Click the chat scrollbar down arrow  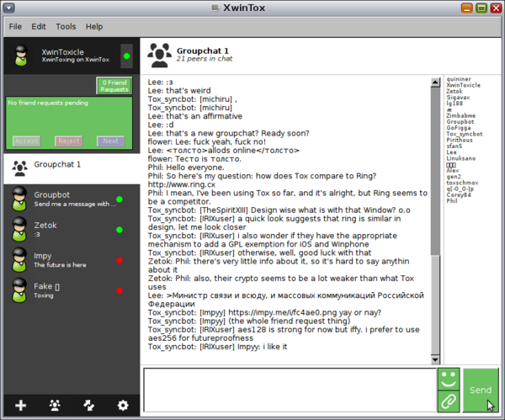point(435,359)
